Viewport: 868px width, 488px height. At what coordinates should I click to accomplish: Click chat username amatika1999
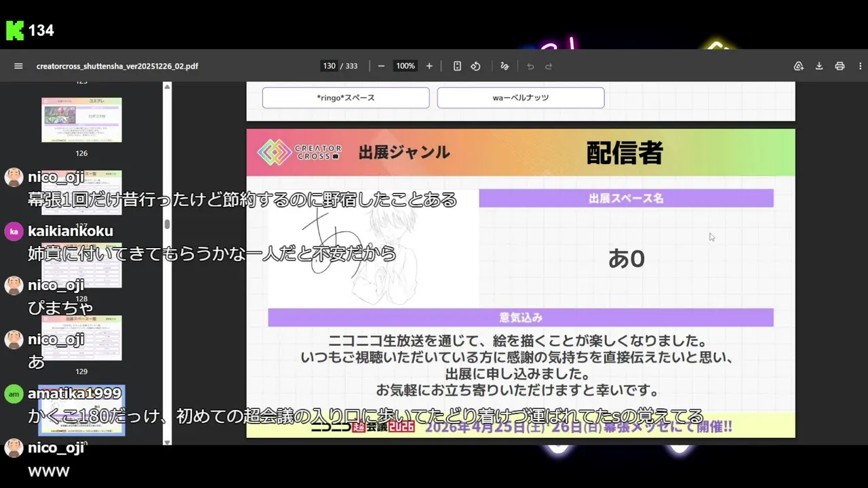(75, 394)
